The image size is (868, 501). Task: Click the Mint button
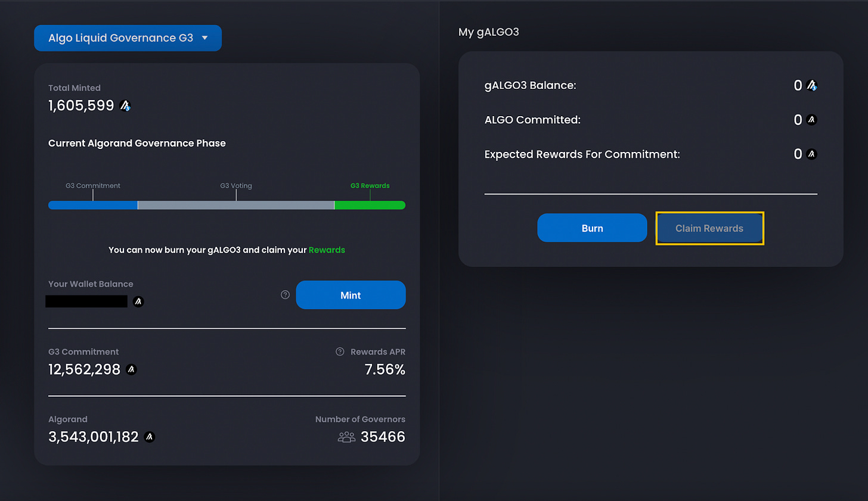[x=351, y=295]
